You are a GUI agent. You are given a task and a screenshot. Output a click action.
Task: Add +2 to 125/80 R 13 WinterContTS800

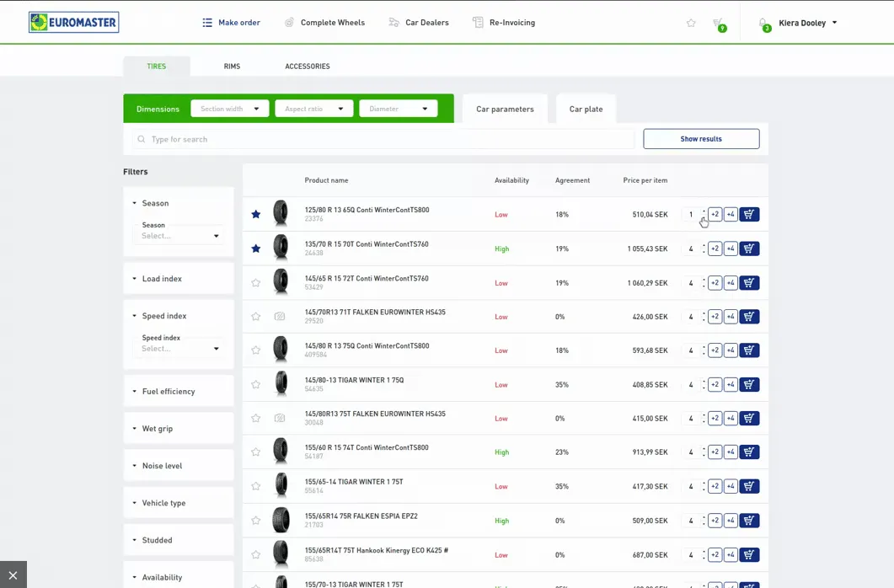[715, 214]
